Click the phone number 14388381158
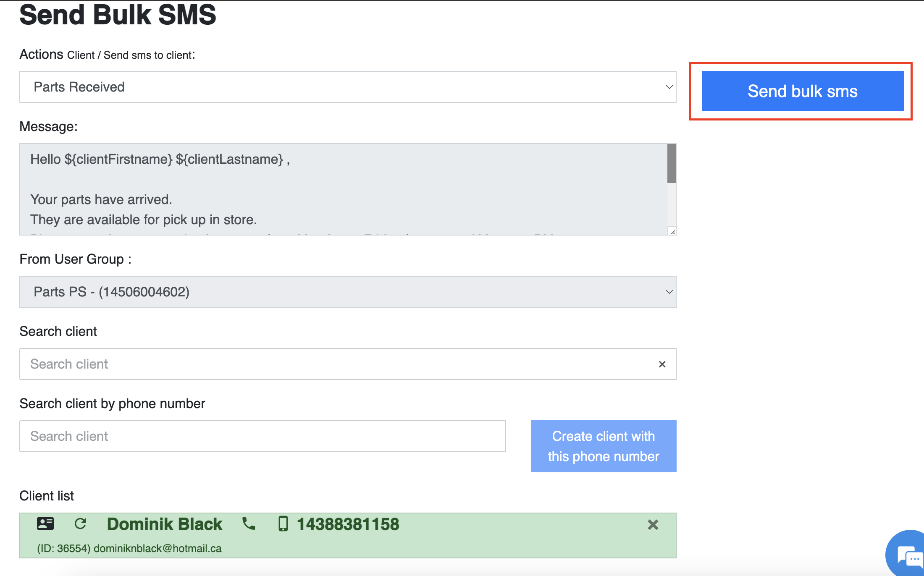This screenshot has width=924, height=576. pos(348,524)
